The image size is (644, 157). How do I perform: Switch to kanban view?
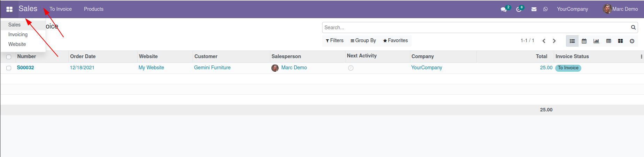pyautogui.click(x=620, y=41)
